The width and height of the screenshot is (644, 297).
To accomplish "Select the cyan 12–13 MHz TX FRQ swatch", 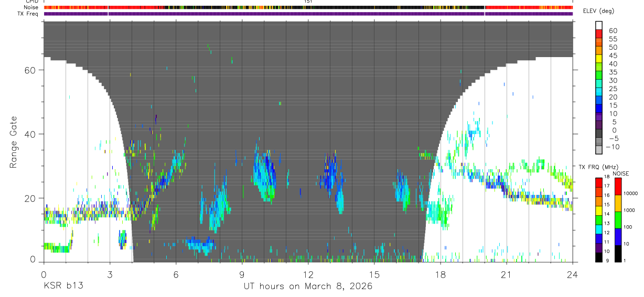I will click(599, 229).
